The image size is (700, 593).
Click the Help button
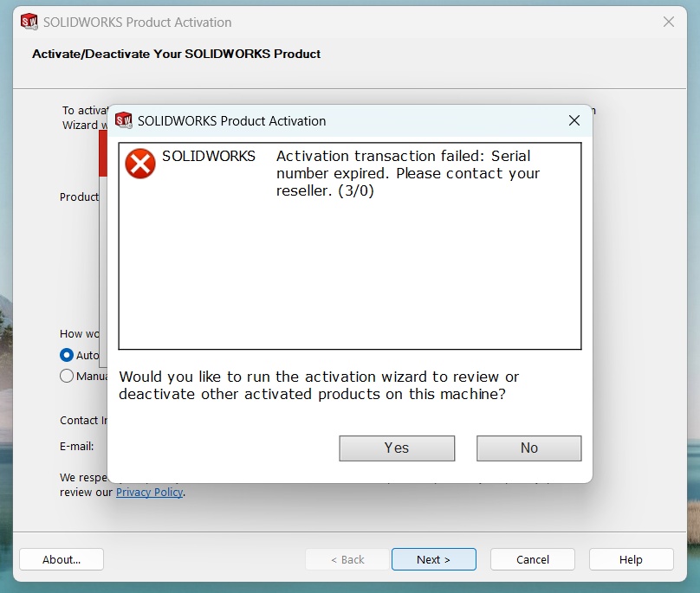[632, 559]
